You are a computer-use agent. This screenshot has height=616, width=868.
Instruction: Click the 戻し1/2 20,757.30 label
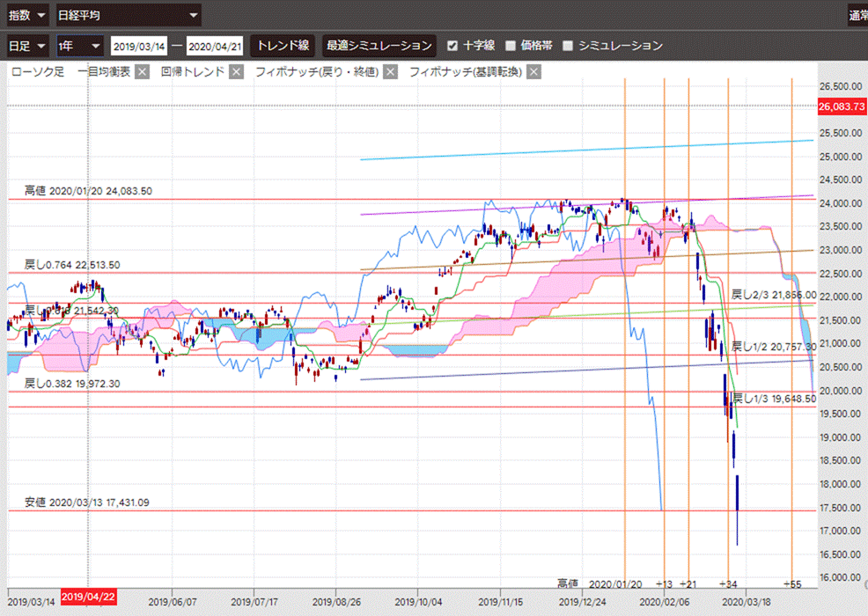point(773,347)
